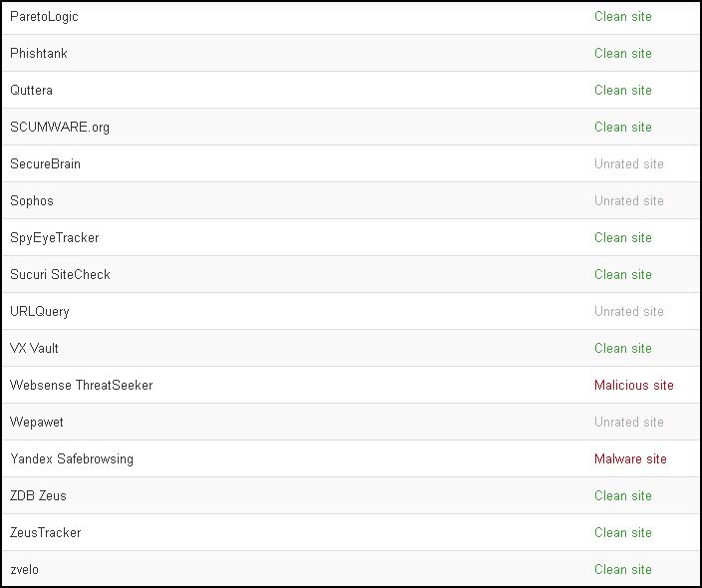702x588 pixels.
Task: Select the zvelo scanner entry
Action: [x=24, y=570]
